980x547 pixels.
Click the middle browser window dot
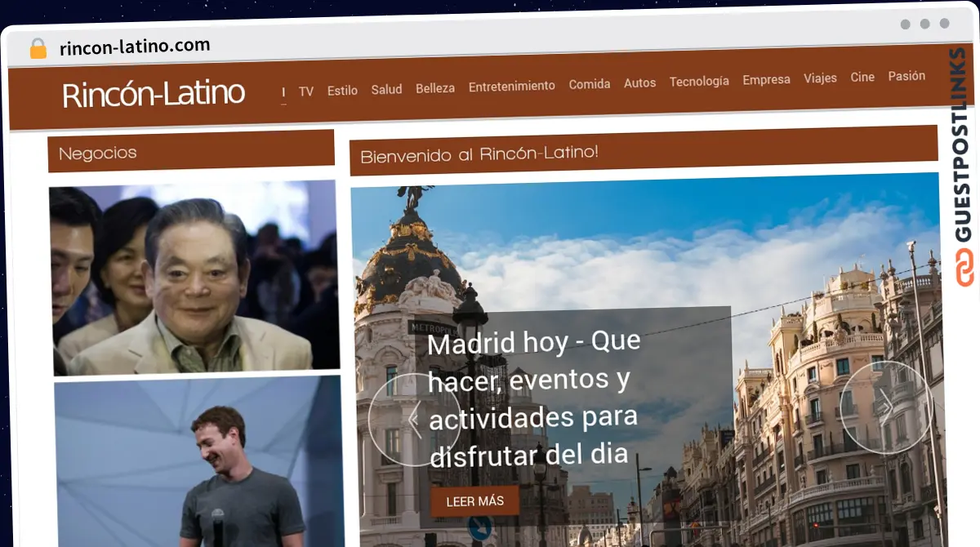[923, 24]
